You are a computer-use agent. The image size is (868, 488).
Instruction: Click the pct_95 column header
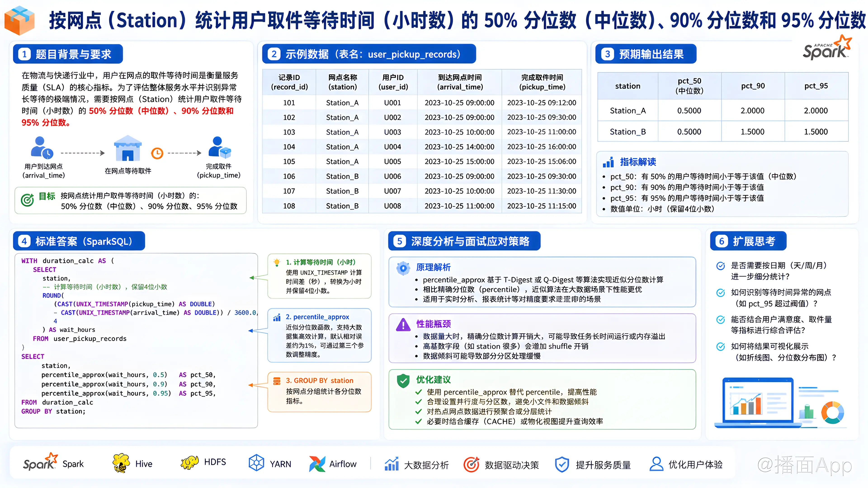(x=816, y=86)
